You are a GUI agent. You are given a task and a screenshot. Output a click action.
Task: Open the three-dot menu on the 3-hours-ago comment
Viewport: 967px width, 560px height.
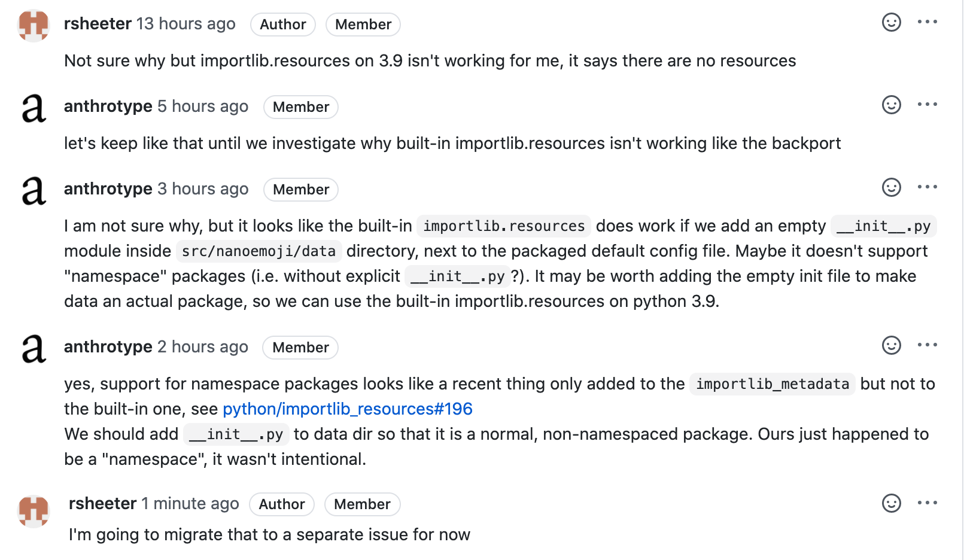pyautogui.click(x=928, y=187)
